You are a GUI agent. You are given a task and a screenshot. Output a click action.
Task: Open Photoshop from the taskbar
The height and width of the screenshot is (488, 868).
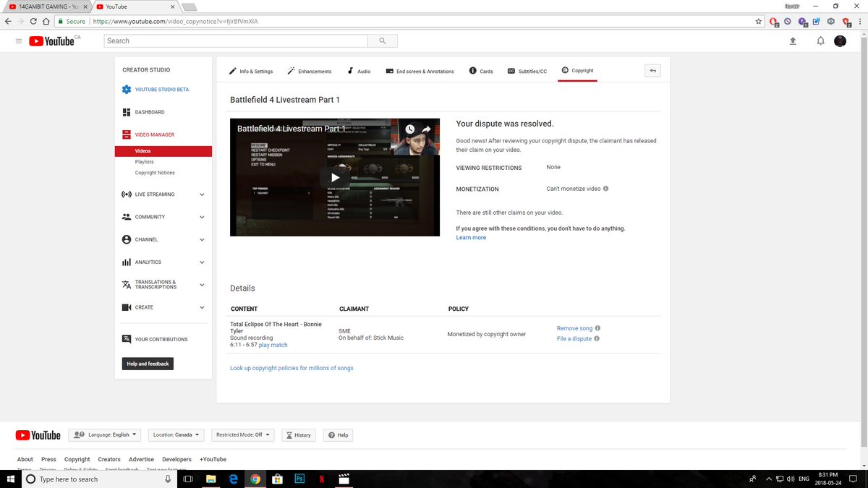point(299,479)
